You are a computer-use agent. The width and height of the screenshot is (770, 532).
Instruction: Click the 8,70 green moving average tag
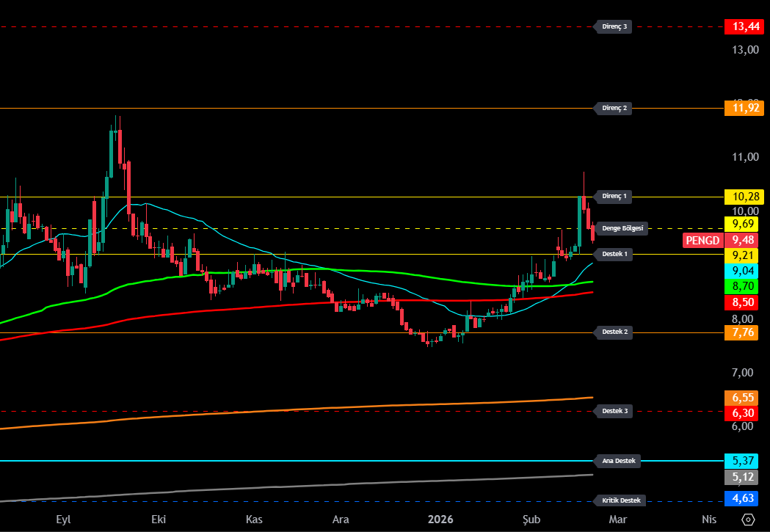(741, 286)
